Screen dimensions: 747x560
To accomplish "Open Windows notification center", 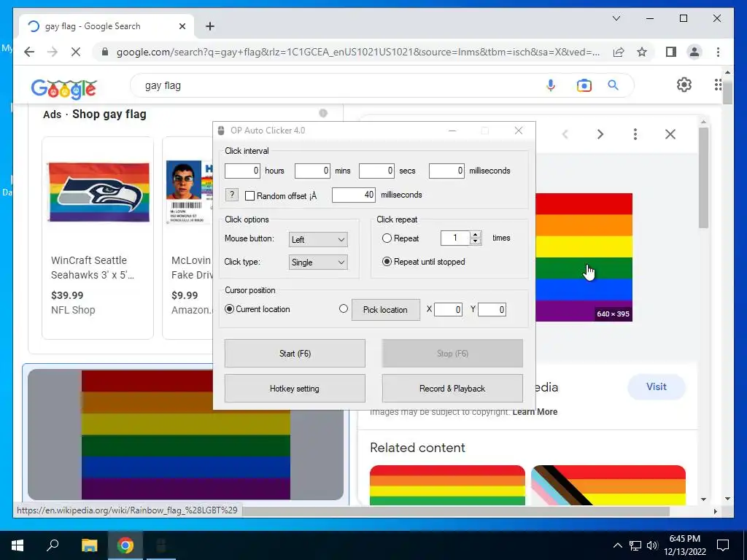I will pyautogui.click(x=723, y=545).
